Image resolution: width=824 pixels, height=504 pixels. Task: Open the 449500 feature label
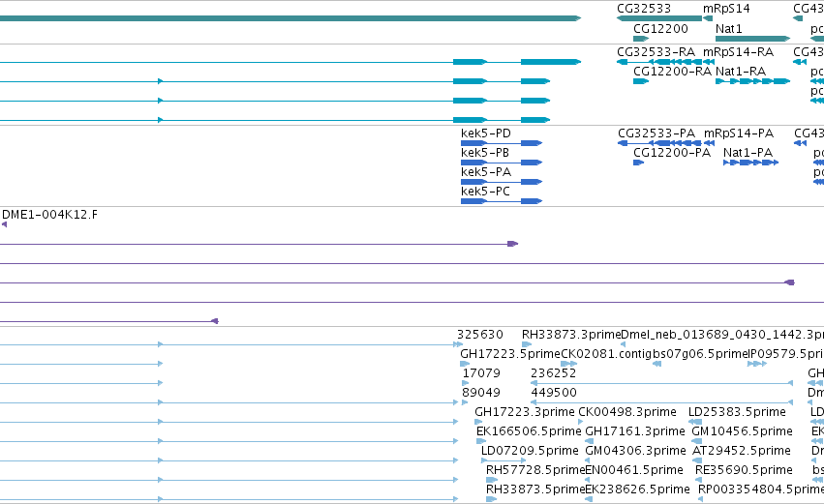pos(554,393)
